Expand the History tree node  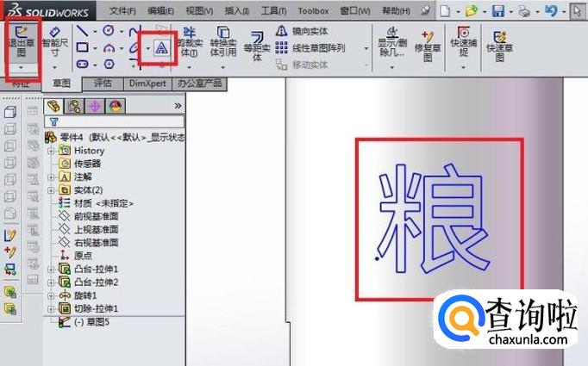(x=51, y=151)
